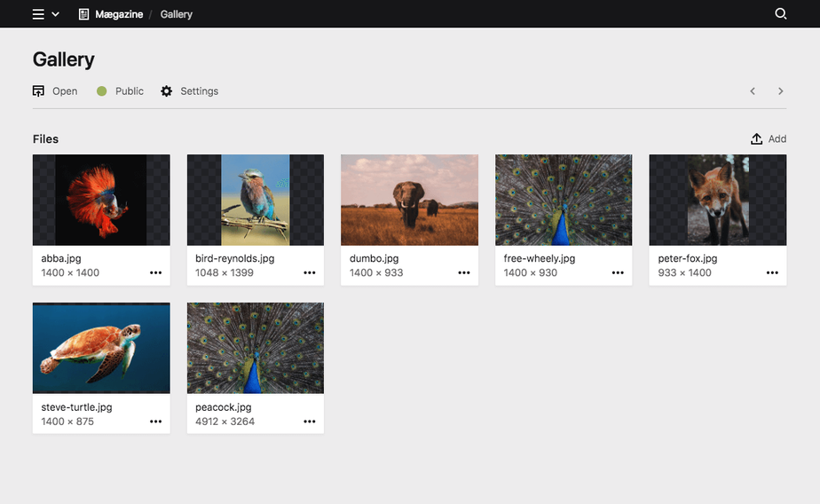The image size is (820, 504).
Task: Open the free-wheely.jpg peacock thumbnail
Action: point(564,200)
